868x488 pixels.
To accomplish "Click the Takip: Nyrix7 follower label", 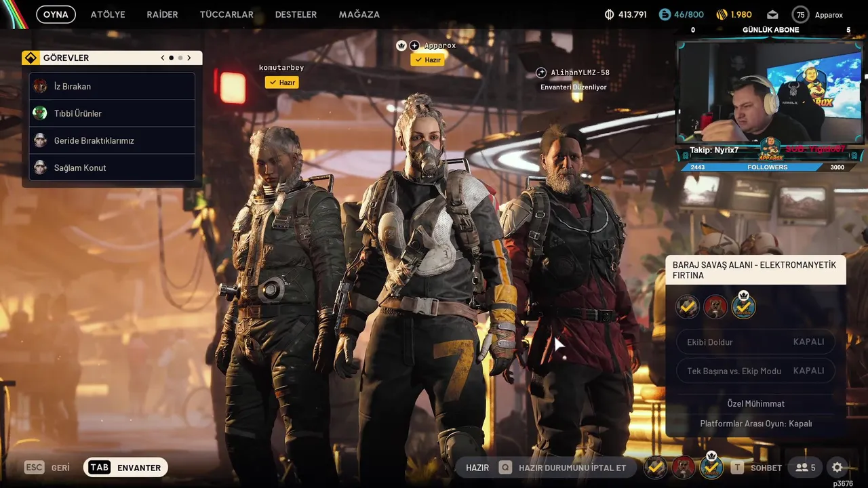I will tap(714, 150).
